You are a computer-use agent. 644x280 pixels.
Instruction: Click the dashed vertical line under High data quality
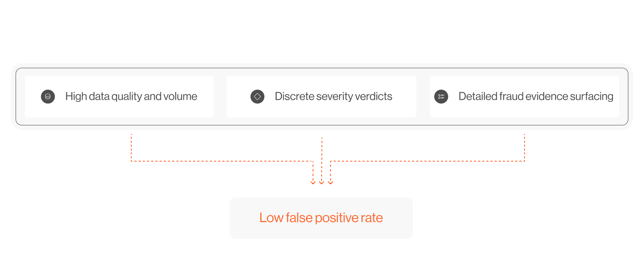pyautogui.click(x=131, y=147)
